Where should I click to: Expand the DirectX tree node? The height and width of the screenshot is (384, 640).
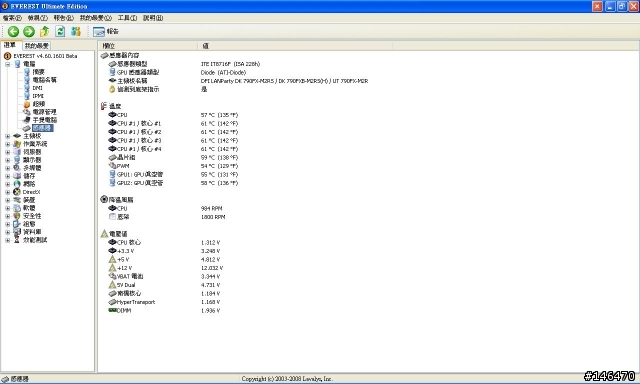point(8,192)
